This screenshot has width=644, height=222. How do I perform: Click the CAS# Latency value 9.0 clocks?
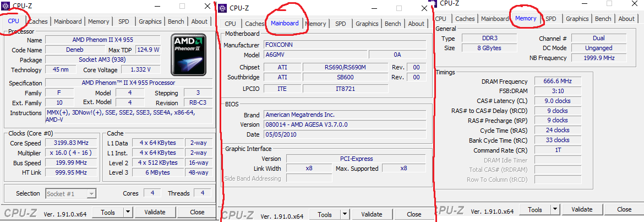[558, 101]
